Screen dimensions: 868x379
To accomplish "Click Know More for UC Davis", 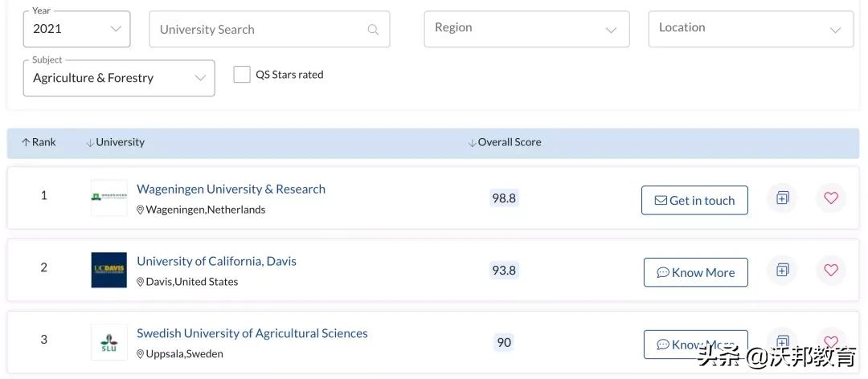I will pyautogui.click(x=695, y=272).
